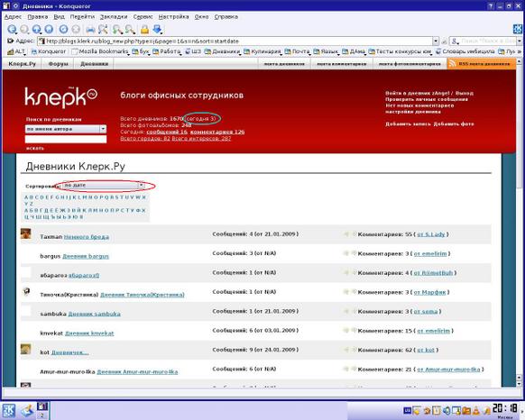This screenshot has width=525, height=420.
Task: Open the 'лента фотокомментариев' tab
Action: [x=410, y=64]
